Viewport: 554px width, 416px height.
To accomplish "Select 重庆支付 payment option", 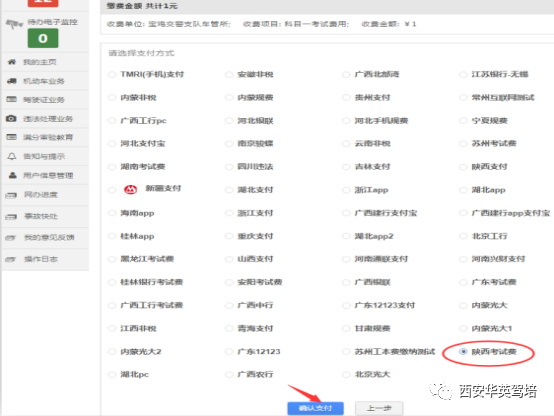I will pos(229,236).
